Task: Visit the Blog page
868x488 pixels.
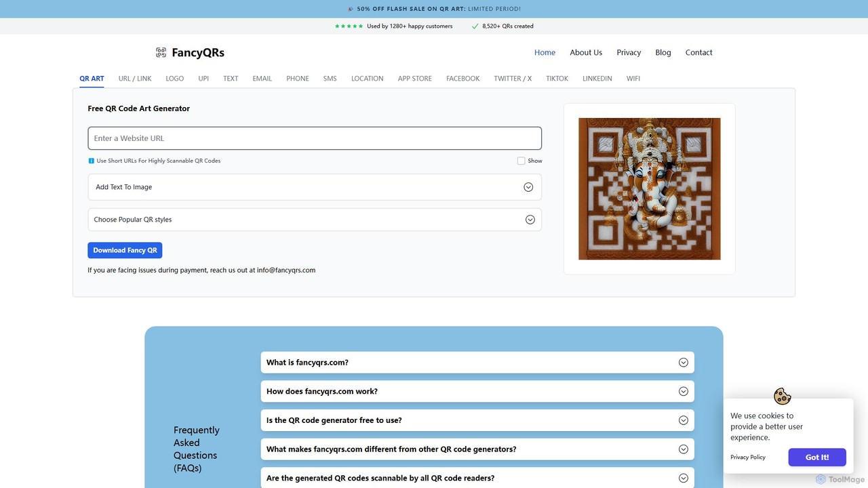Action: click(663, 52)
